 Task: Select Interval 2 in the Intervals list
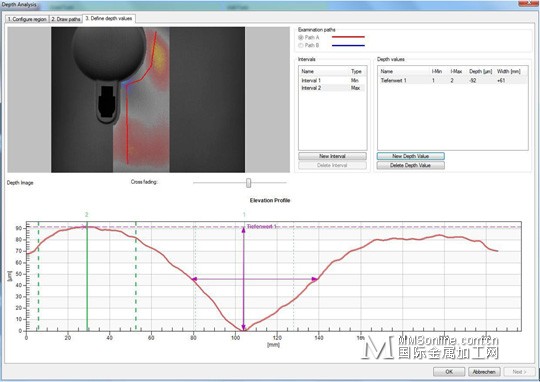[332, 88]
